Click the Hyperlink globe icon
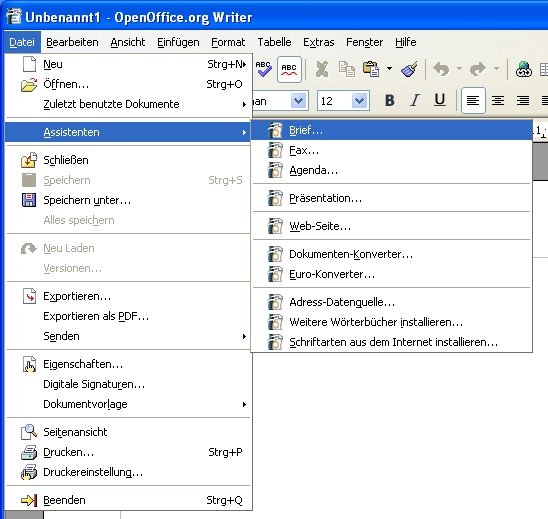Image resolution: width=548 pixels, height=519 pixels. pos(524,69)
